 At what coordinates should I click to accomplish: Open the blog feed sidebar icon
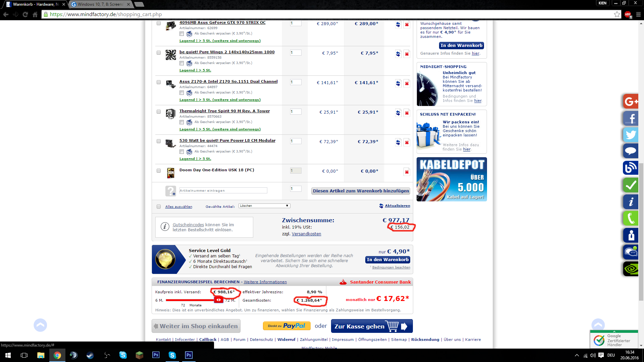pos(631,168)
